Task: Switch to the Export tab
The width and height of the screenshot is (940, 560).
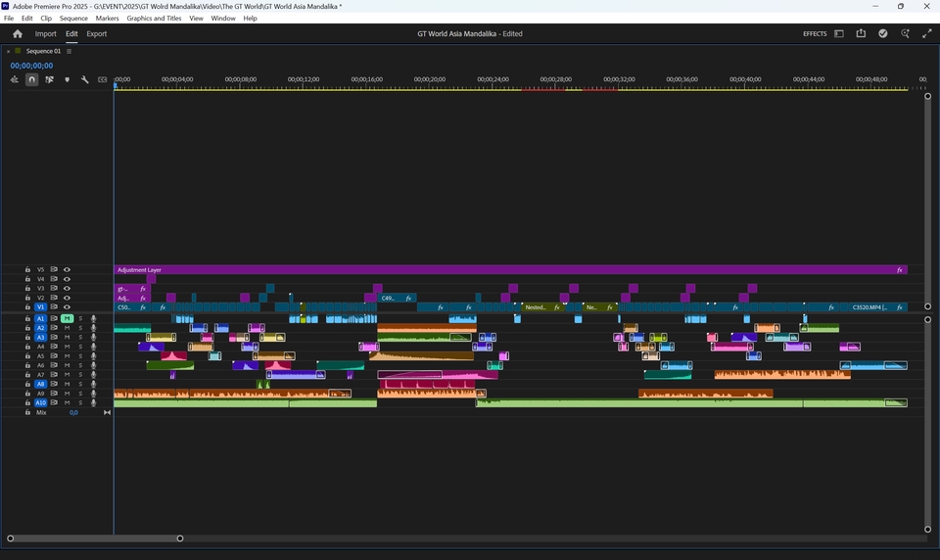Action: click(96, 33)
